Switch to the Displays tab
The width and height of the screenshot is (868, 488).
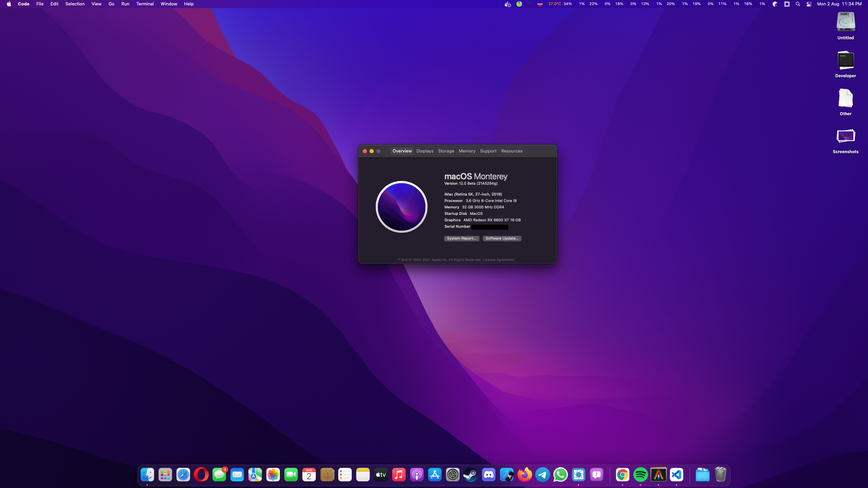pos(425,151)
